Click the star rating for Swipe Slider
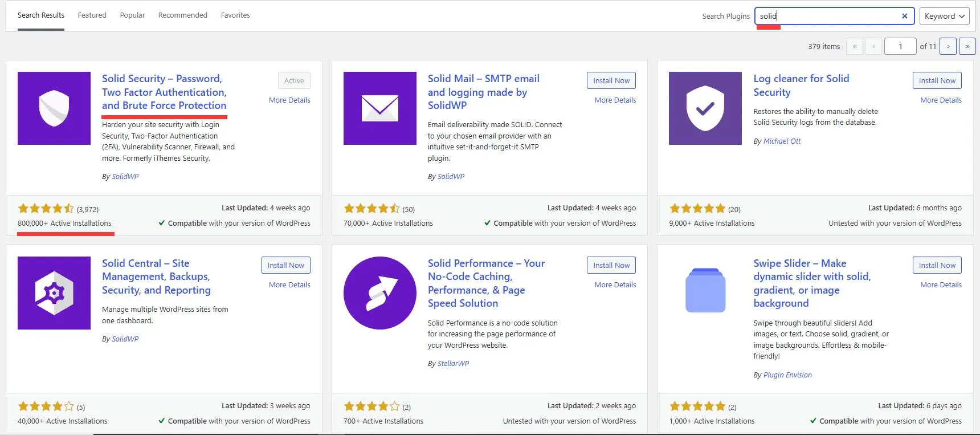Screen dimensions: 980x435 point(697,406)
